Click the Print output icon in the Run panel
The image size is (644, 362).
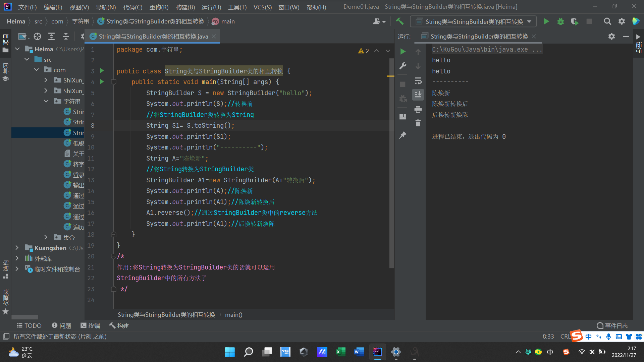point(418,109)
